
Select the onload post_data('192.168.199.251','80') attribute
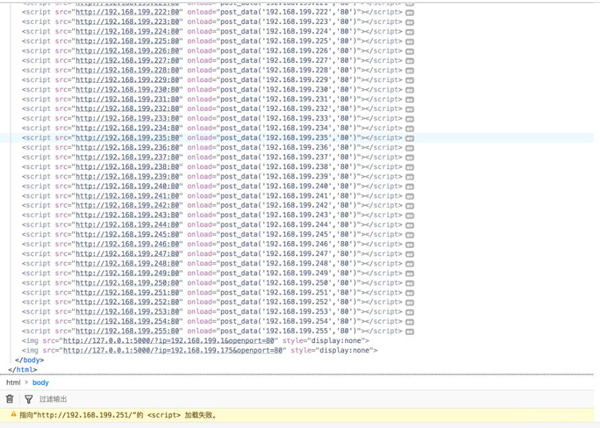tap(274, 292)
